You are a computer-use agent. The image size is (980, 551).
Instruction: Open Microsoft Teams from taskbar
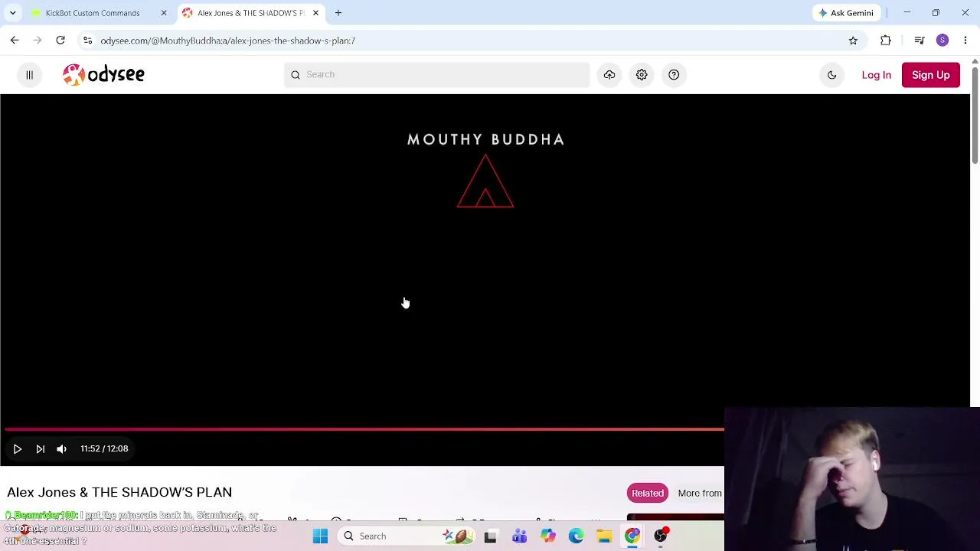(x=519, y=536)
